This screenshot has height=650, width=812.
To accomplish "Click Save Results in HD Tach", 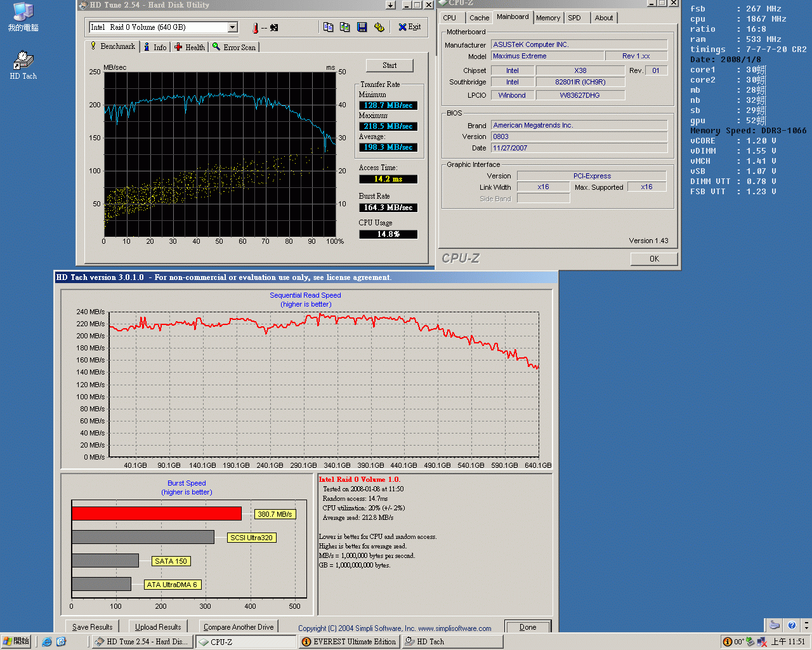I will tap(93, 627).
